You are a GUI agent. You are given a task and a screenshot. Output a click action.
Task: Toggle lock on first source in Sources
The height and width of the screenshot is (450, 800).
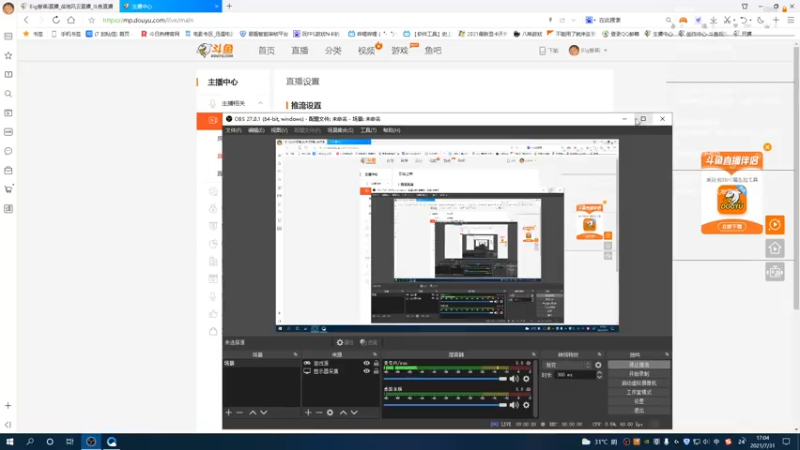click(x=376, y=363)
